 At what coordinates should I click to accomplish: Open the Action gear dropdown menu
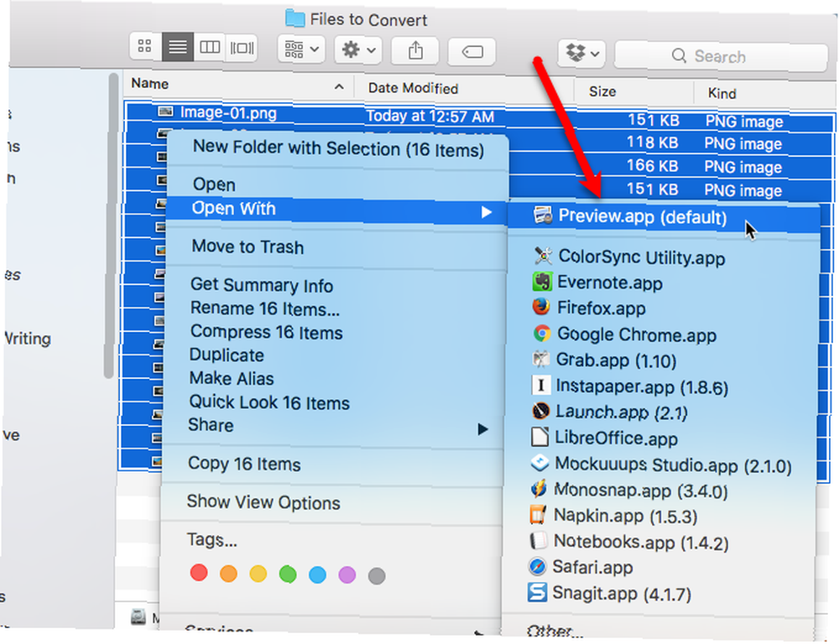(358, 51)
